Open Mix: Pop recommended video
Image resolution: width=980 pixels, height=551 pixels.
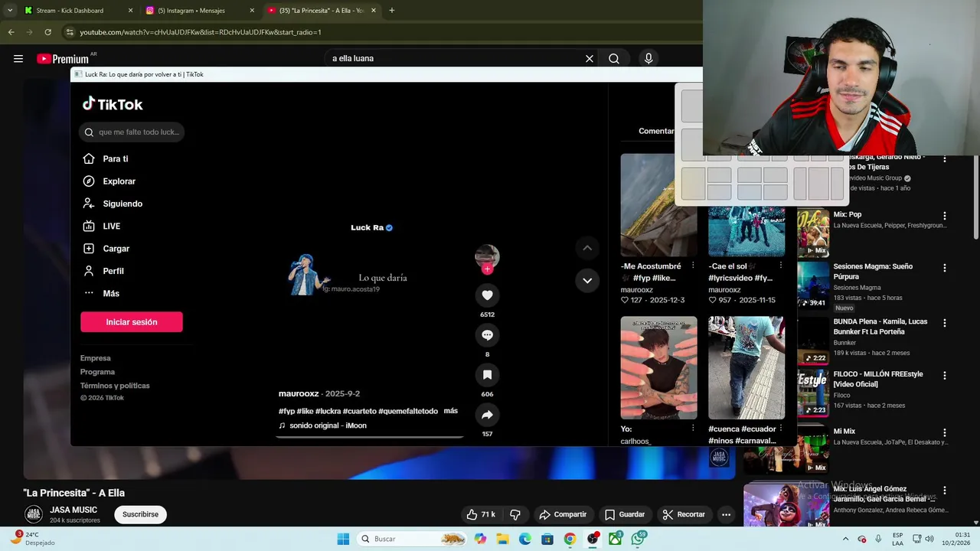click(x=848, y=215)
